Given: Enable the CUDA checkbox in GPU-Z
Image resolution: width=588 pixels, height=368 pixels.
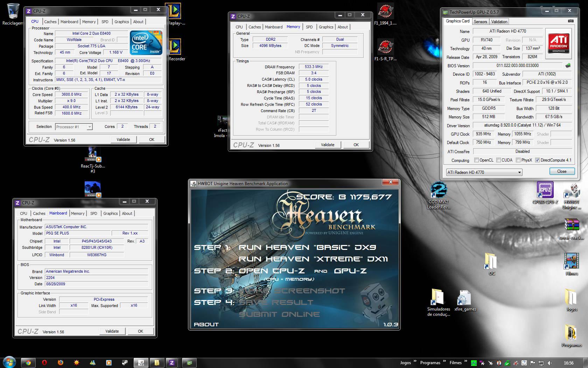Looking at the screenshot, I should [498, 160].
